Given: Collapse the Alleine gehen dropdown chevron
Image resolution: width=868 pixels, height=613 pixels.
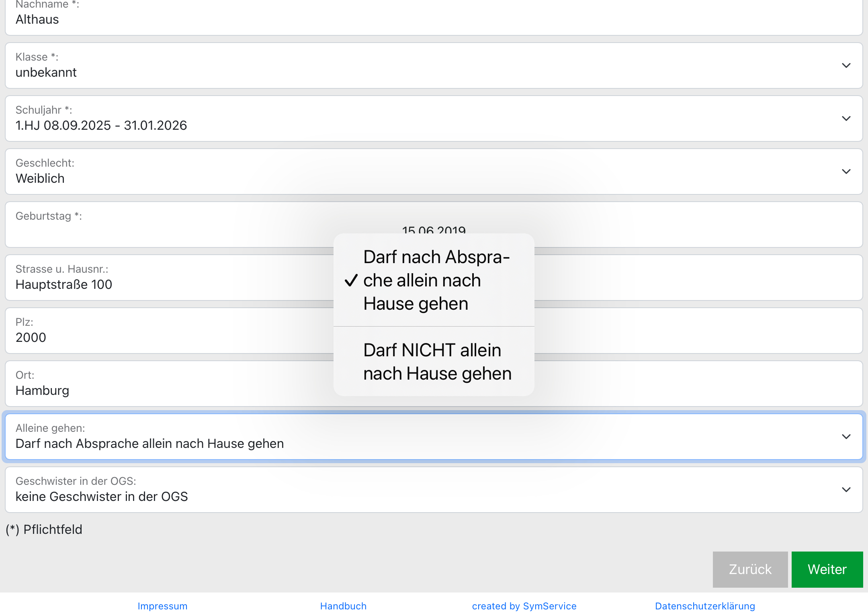Looking at the screenshot, I should coord(846,437).
